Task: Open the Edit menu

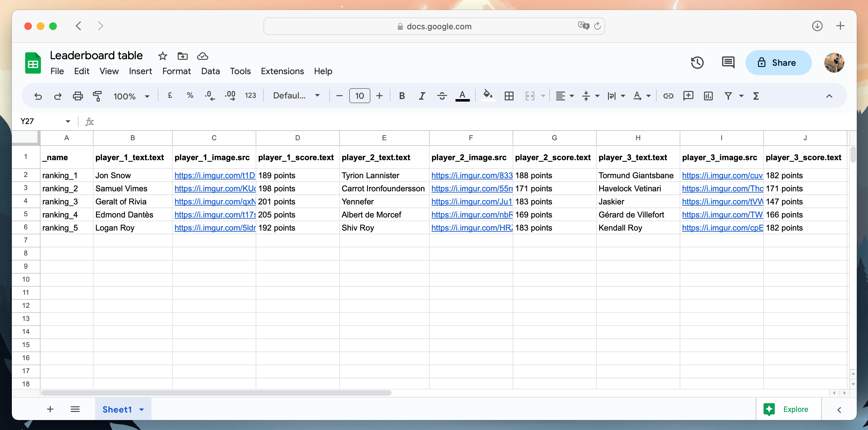Action: 82,71
